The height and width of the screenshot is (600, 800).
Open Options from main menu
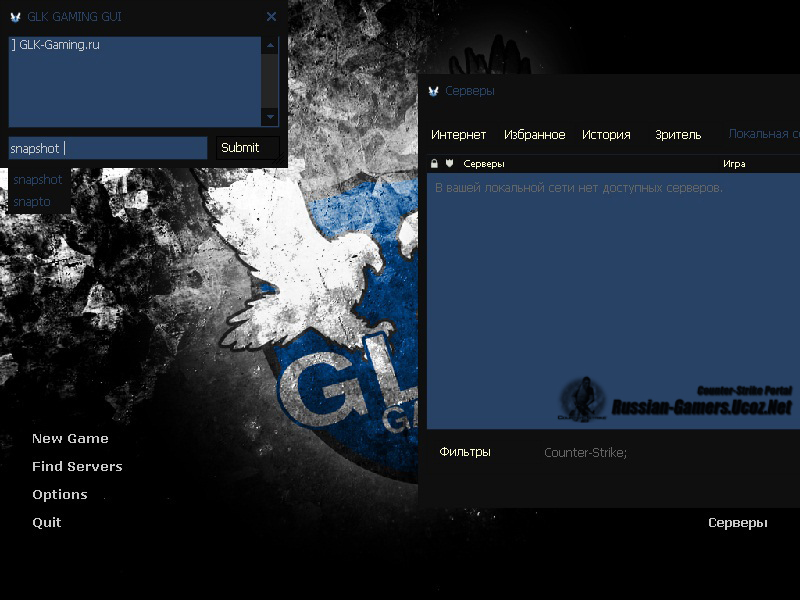tap(60, 495)
